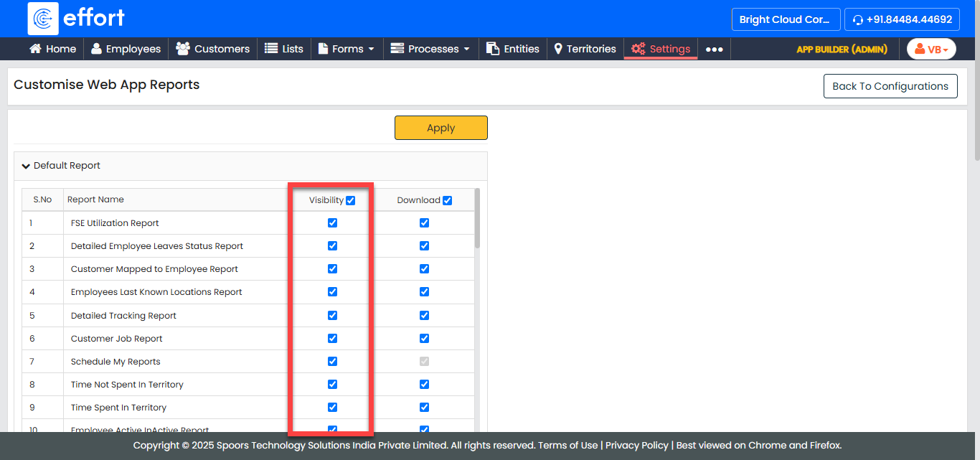The width and height of the screenshot is (980, 460).
Task: Open Employees section with person icon
Action: point(126,49)
